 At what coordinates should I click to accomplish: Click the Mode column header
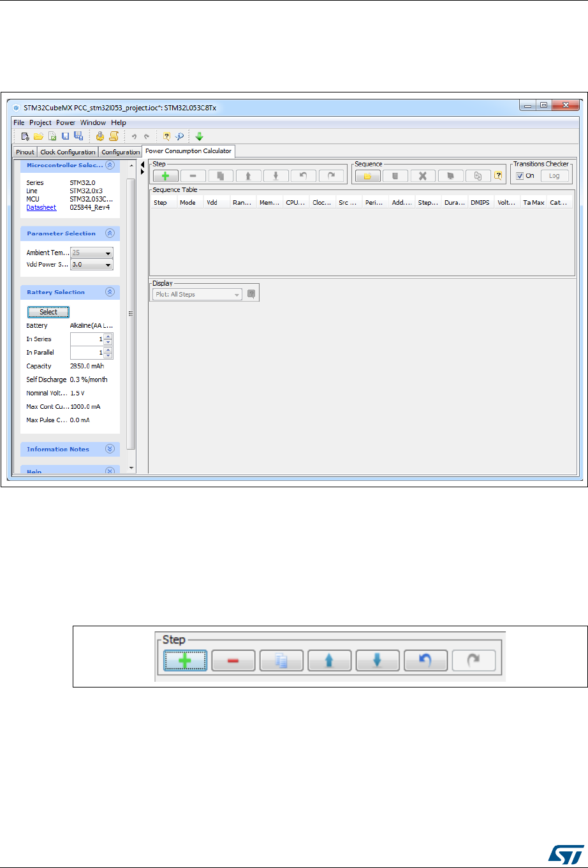pyautogui.click(x=189, y=202)
